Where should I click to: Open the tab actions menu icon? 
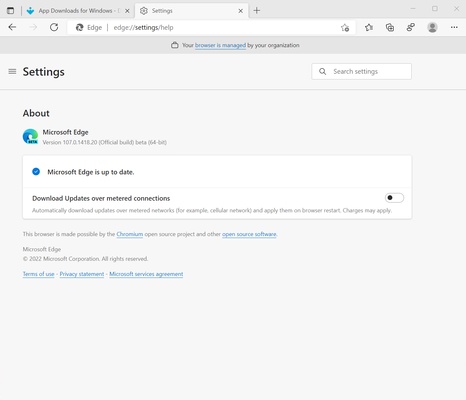pyautogui.click(x=11, y=10)
